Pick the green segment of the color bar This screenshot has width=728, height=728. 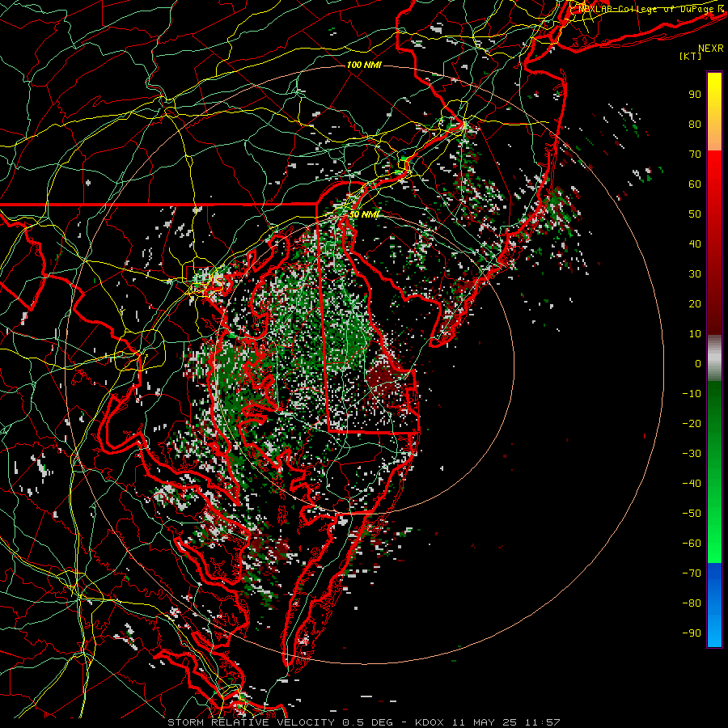click(x=714, y=472)
